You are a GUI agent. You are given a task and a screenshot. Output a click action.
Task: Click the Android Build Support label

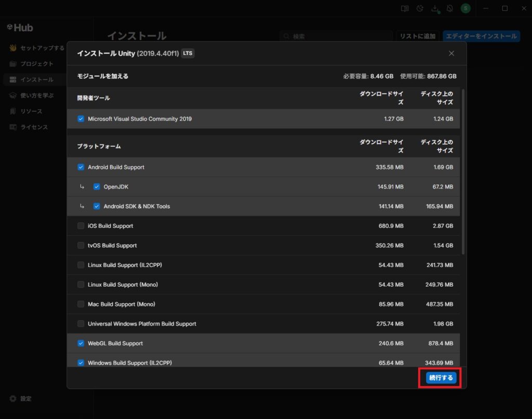[x=116, y=167]
